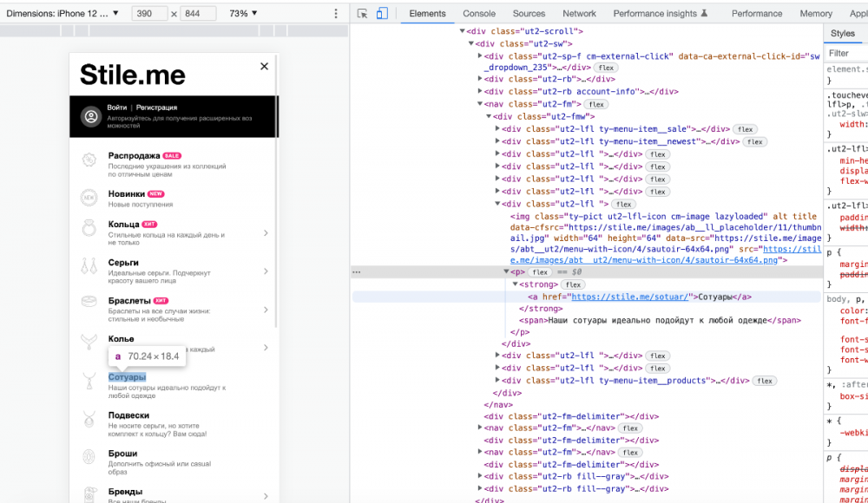Click the rings icon beside Кольца
The image size is (868, 503).
pos(89,229)
